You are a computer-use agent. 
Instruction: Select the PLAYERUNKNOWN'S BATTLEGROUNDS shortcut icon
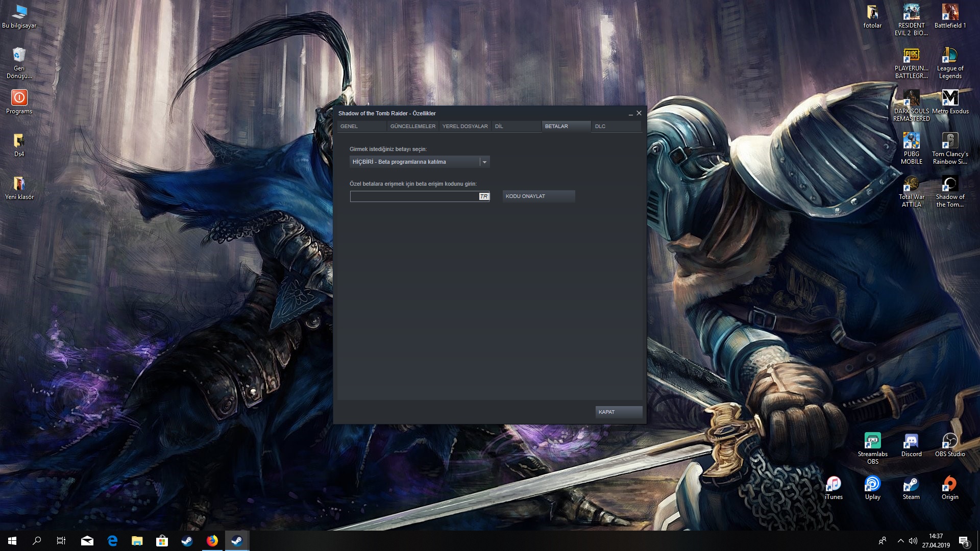[x=911, y=63]
